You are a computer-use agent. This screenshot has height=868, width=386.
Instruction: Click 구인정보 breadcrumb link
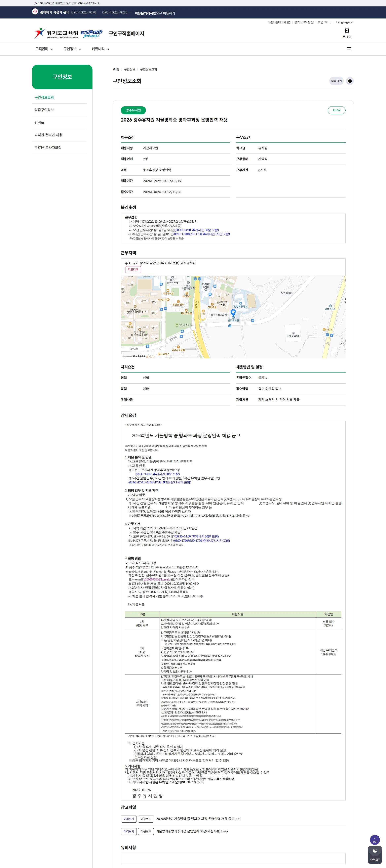point(129,69)
